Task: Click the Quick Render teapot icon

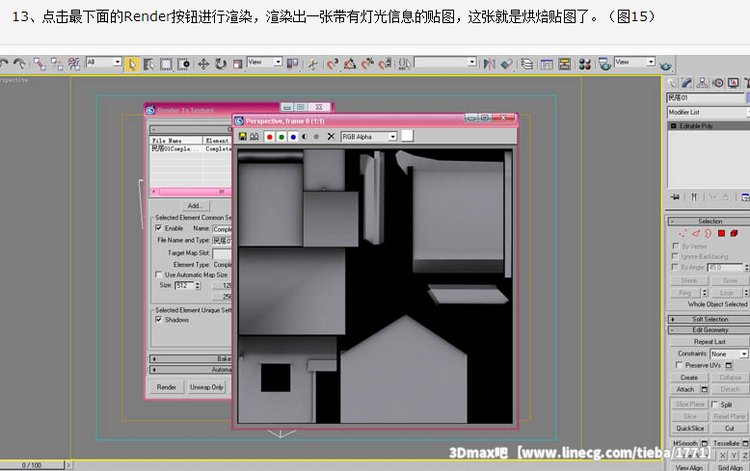Action: 665,65
